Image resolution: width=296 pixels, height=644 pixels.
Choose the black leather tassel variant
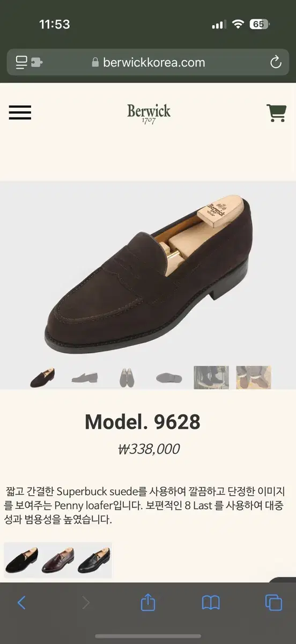[x=94, y=560]
